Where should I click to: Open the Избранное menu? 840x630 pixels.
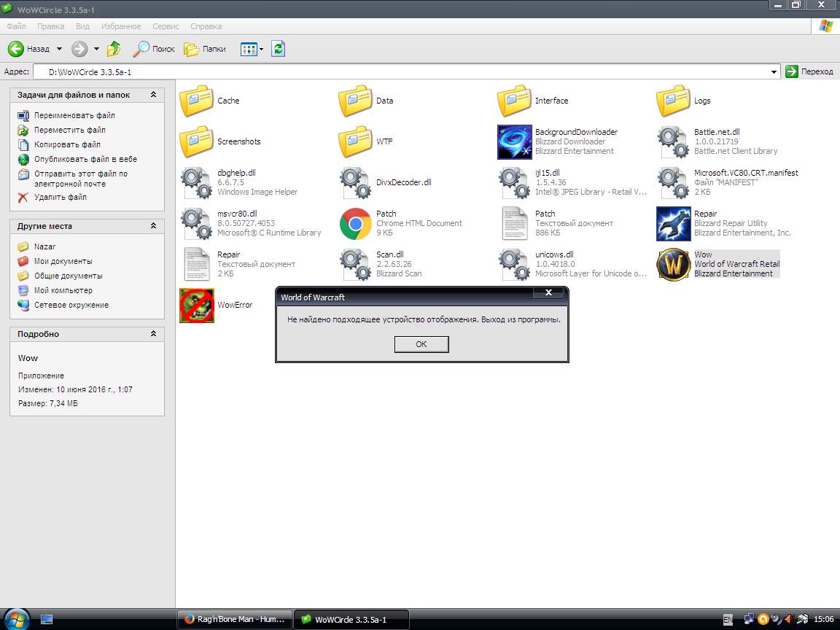[x=121, y=26]
